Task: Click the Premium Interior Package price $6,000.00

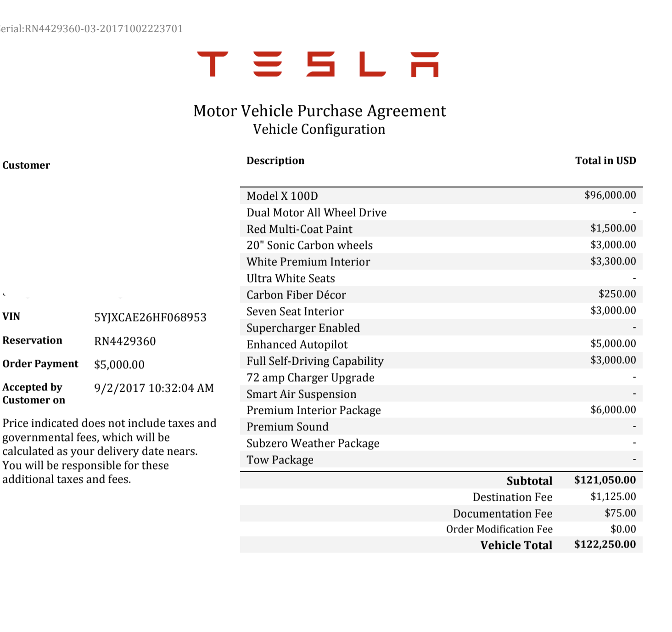Action: 613,410
